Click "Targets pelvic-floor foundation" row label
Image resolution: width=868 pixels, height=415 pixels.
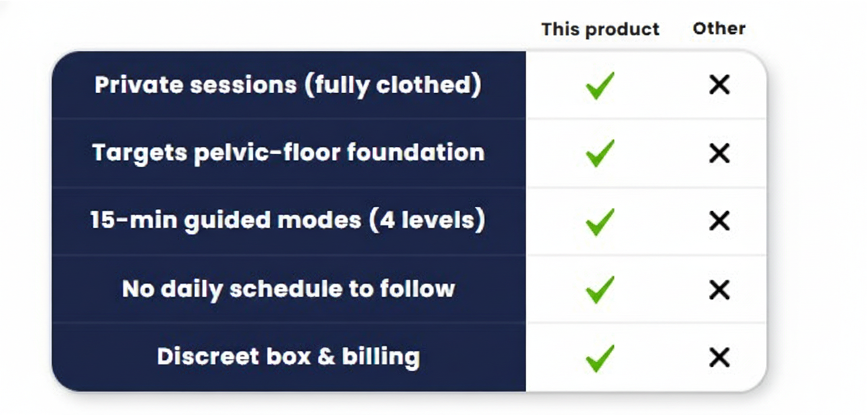point(288,153)
